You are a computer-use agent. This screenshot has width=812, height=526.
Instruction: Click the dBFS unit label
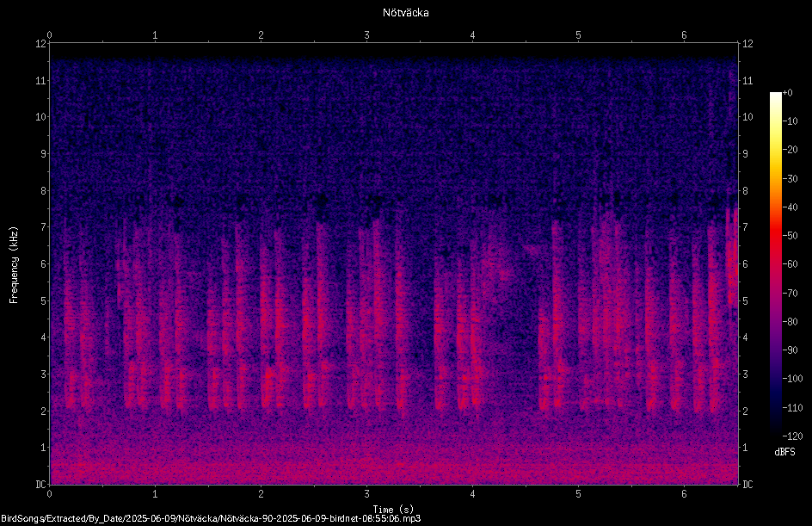pos(784,452)
